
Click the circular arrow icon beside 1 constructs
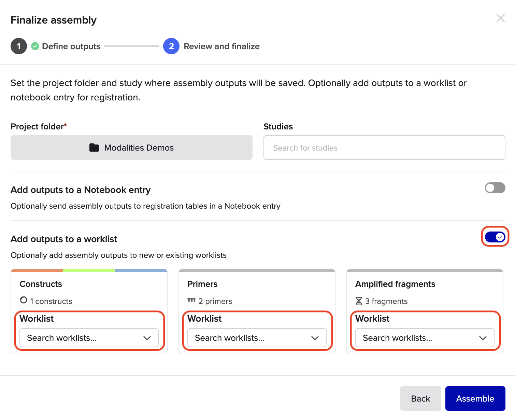coord(23,300)
